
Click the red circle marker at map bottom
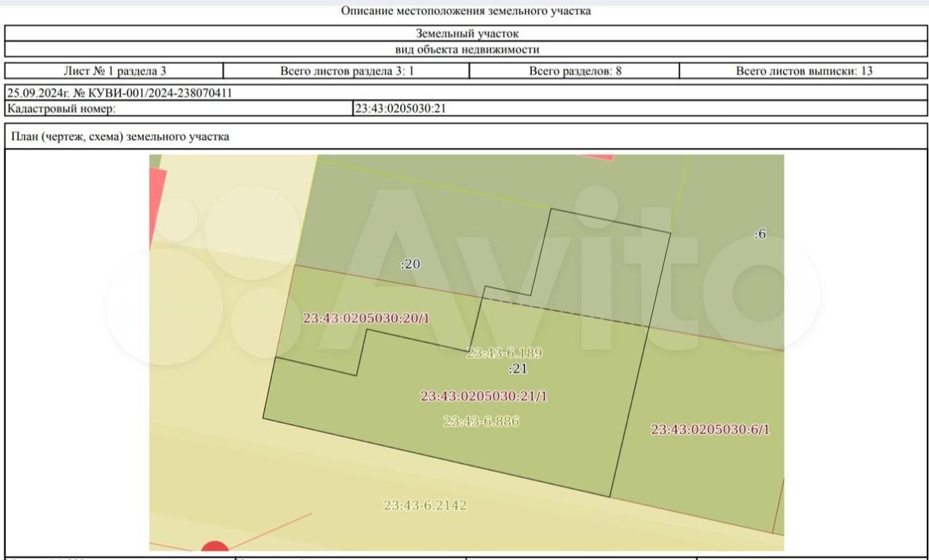(x=214, y=547)
